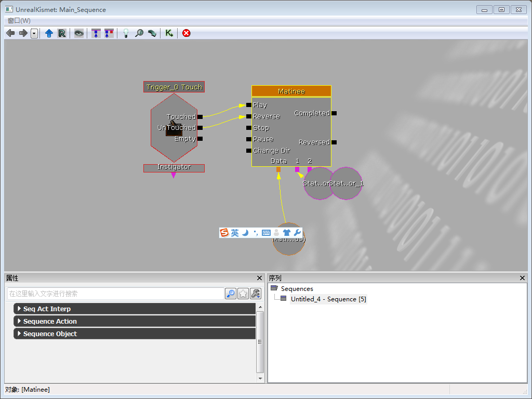Click the Sogou user account icon
532x399 pixels.
(x=276, y=233)
